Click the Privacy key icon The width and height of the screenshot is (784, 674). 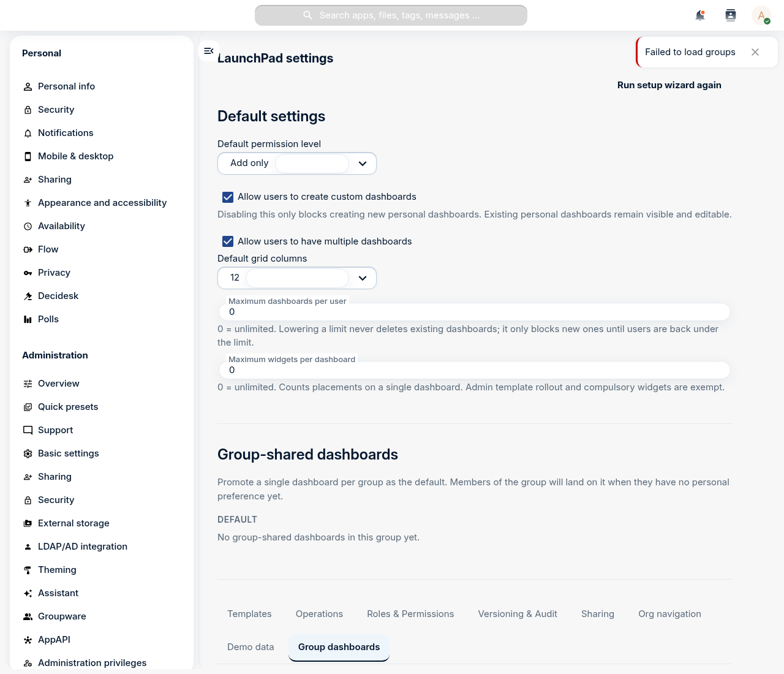[28, 273]
